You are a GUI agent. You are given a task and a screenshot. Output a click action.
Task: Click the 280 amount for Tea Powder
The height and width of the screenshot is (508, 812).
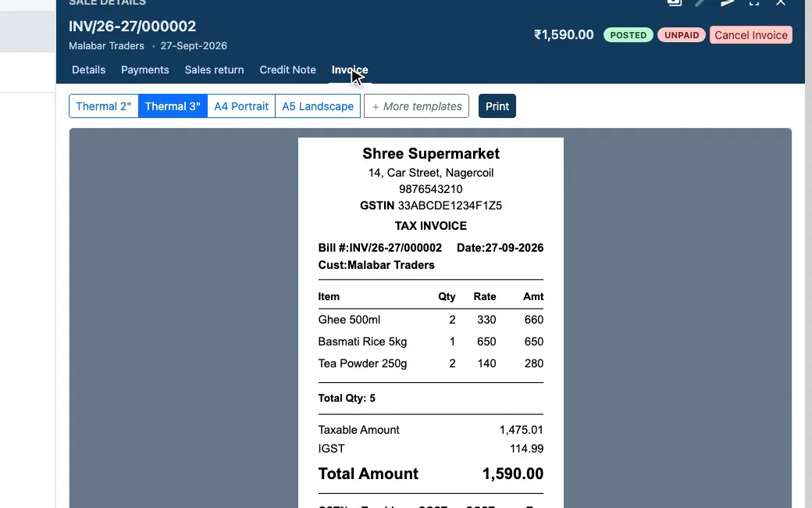point(534,363)
